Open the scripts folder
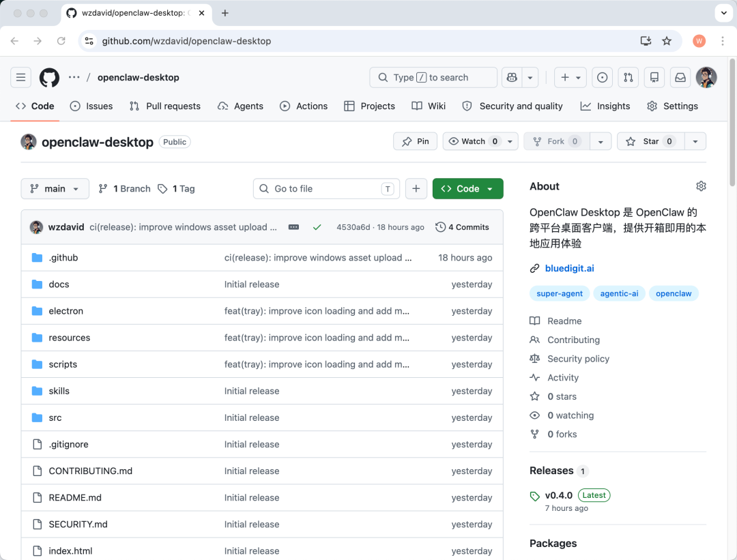This screenshot has width=737, height=560. [63, 364]
